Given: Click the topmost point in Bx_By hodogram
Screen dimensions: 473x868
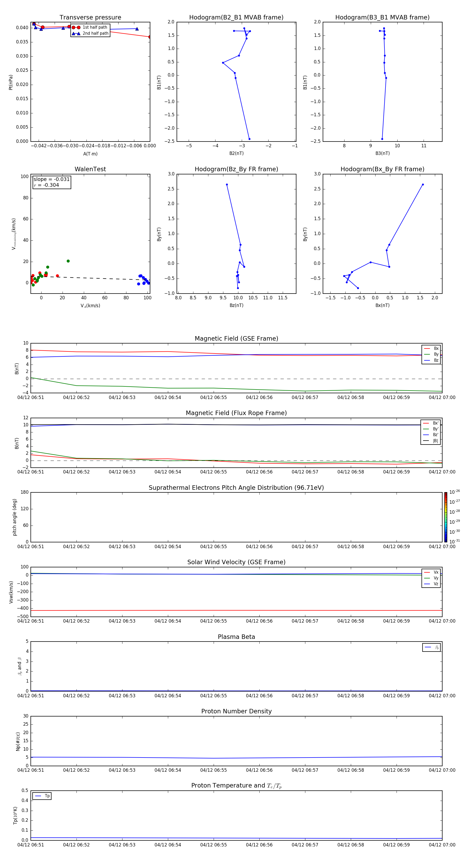Looking at the screenshot, I should click(x=423, y=185).
